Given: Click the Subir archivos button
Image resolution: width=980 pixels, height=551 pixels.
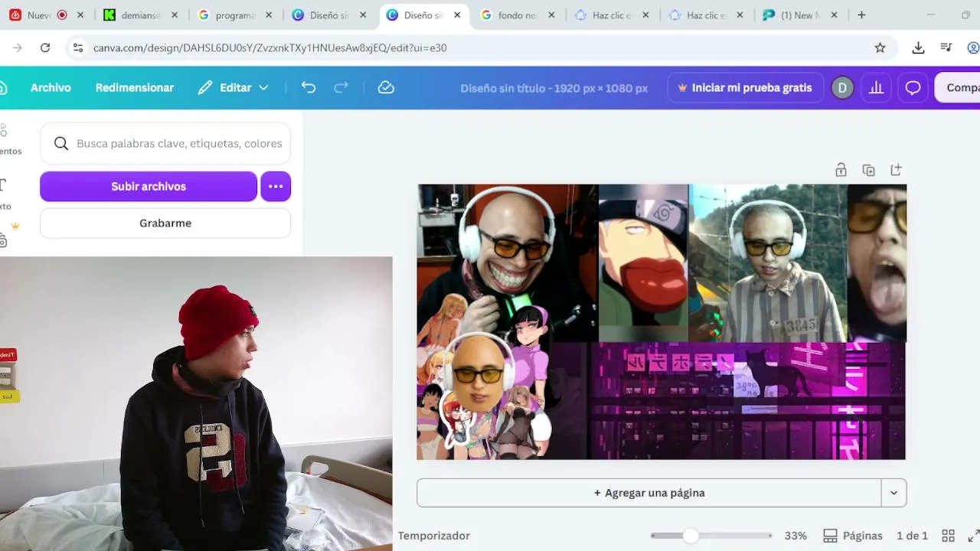Looking at the screenshot, I should [x=149, y=186].
